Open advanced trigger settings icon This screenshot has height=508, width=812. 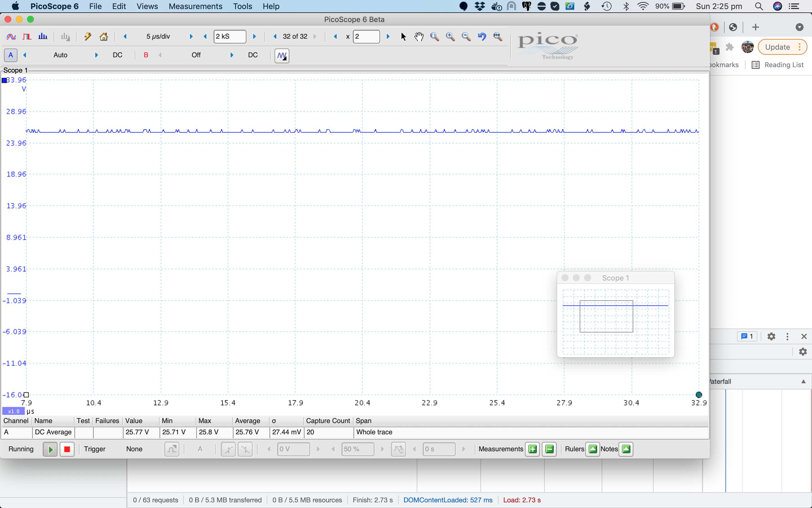pos(172,449)
